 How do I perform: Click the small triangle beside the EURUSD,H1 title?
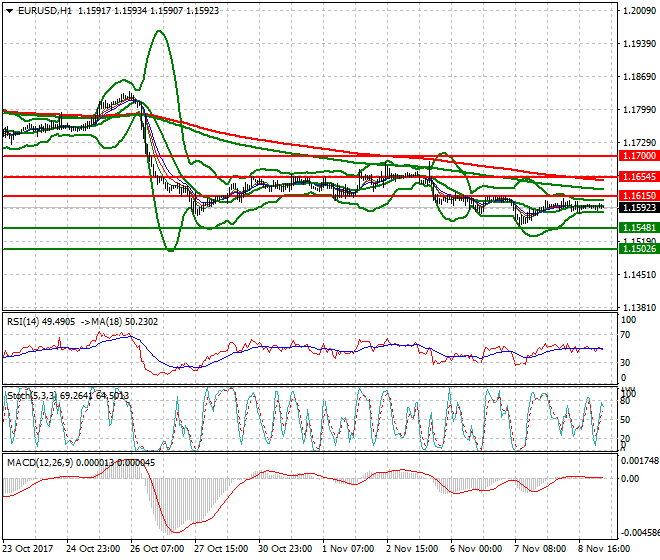point(6,10)
